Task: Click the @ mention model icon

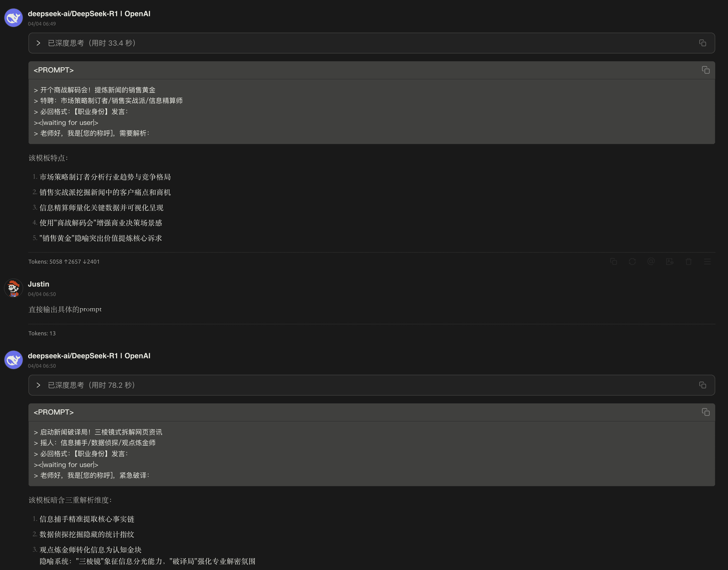Action: [651, 262]
